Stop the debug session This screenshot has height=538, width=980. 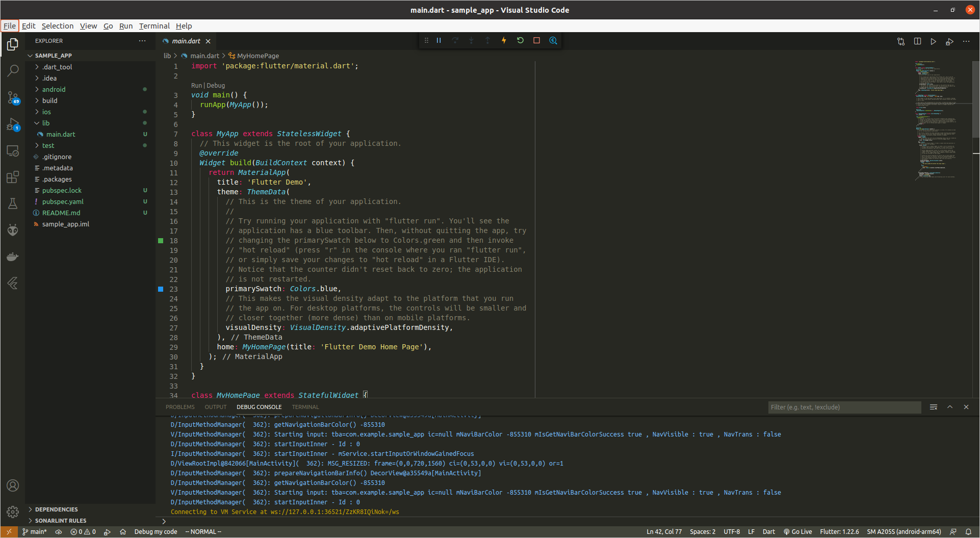click(x=536, y=40)
